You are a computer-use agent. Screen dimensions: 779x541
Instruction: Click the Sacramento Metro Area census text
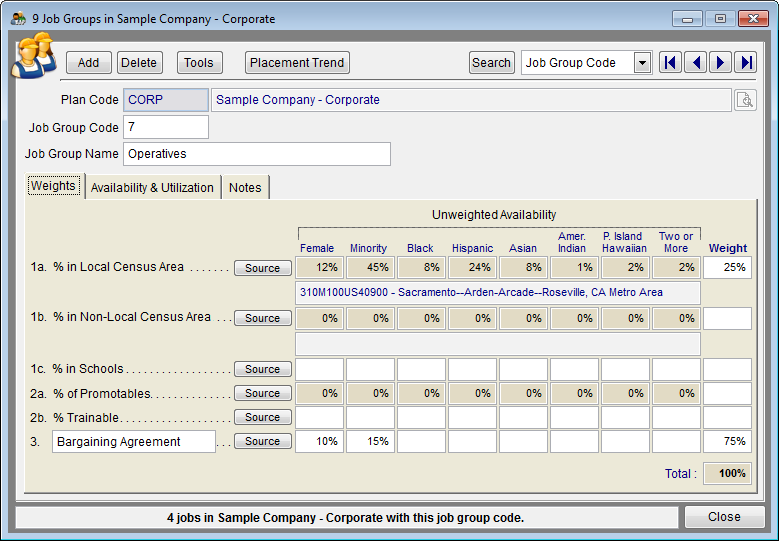click(x=481, y=293)
